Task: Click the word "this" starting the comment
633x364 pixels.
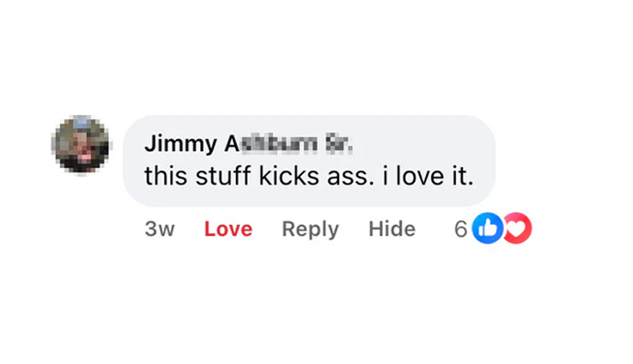Action: tap(166, 176)
